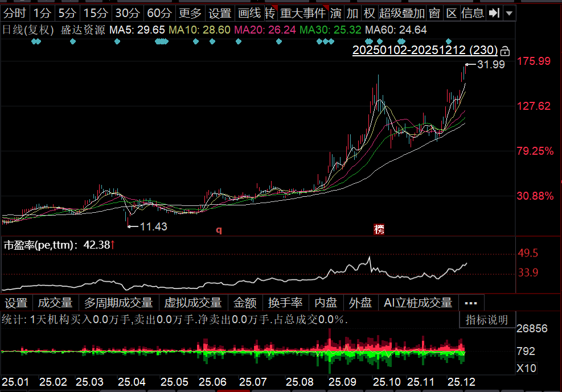Image resolution: width=562 pixels, height=392 pixels.
Task: Switch to the 多周期成交量 tab
Action: click(118, 303)
